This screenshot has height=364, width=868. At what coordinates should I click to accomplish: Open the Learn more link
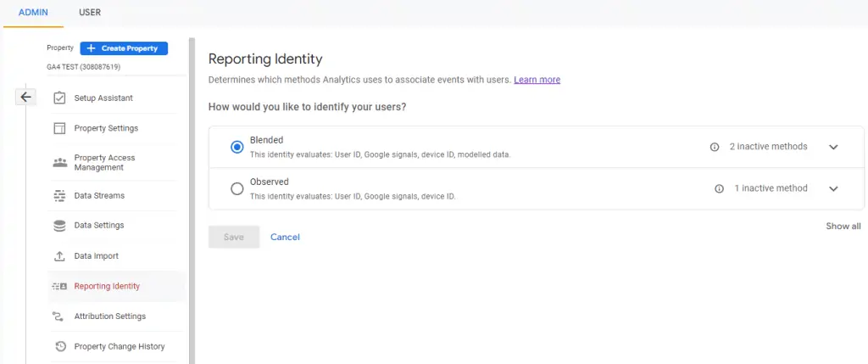[537, 80]
